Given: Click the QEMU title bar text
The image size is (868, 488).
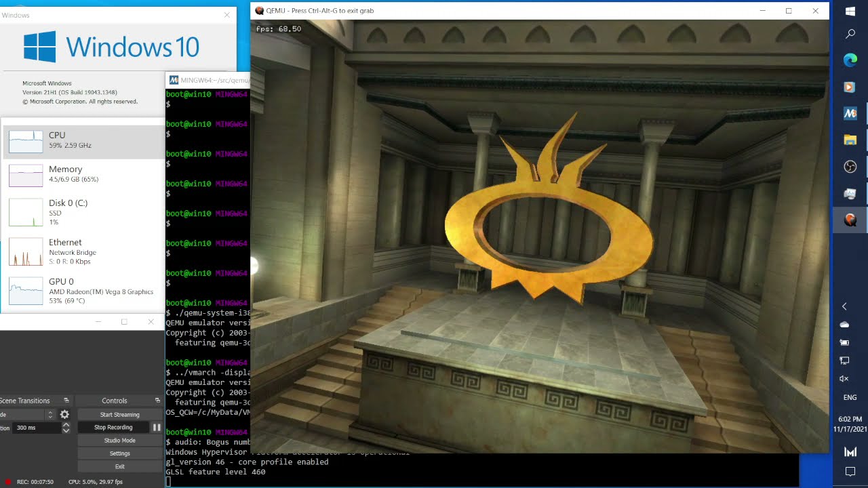Looking at the screenshot, I should [320, 11].
